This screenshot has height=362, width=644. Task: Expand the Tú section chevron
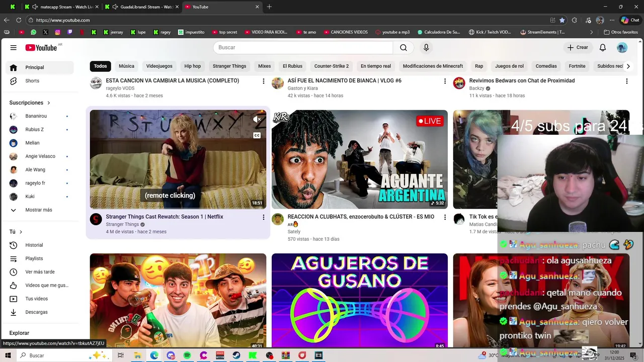[21, 232]
